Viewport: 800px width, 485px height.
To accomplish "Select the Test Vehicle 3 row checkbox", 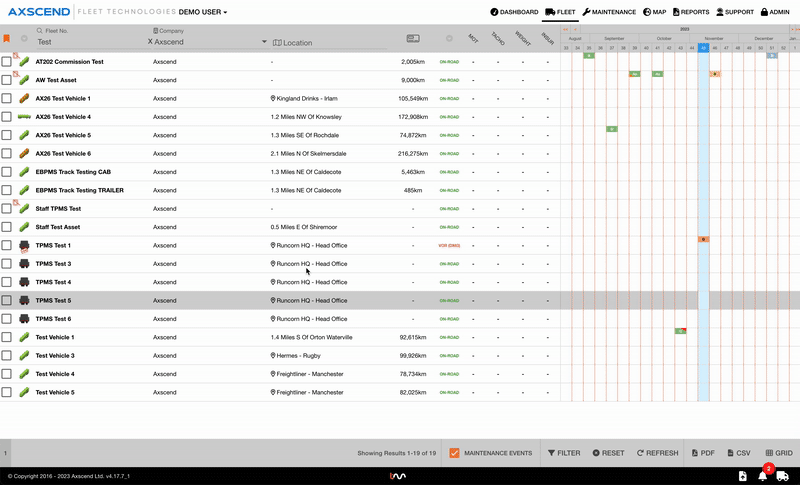I will (7, 355).
